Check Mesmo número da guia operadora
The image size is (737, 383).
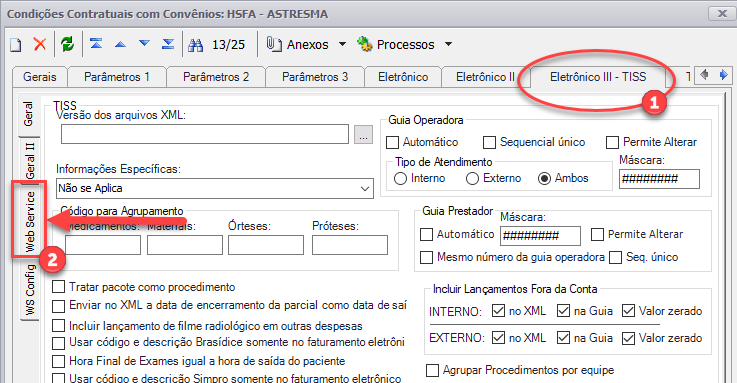pyautogui.click(x=426, y=258)
